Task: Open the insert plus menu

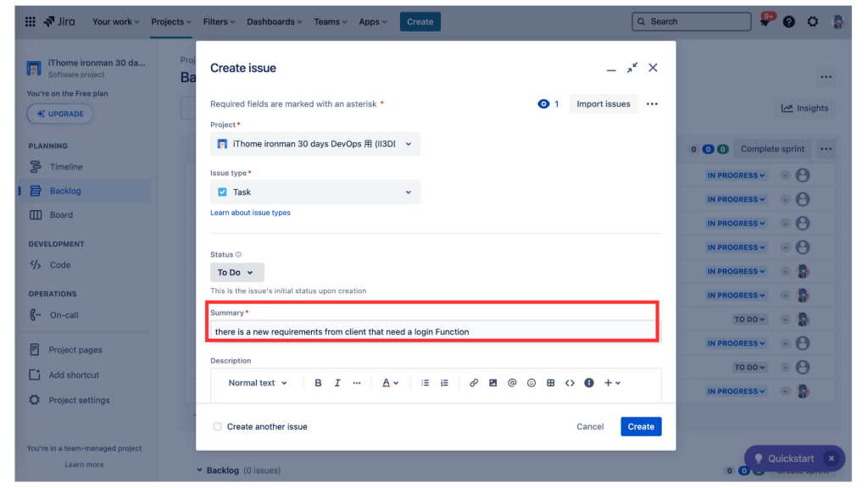Action: click(612, 383)
